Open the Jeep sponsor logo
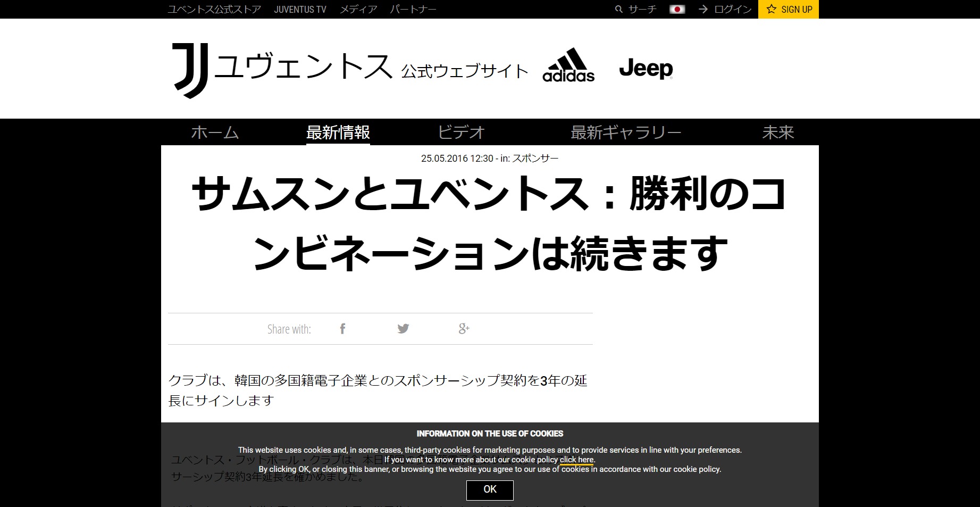 [646, 68]
